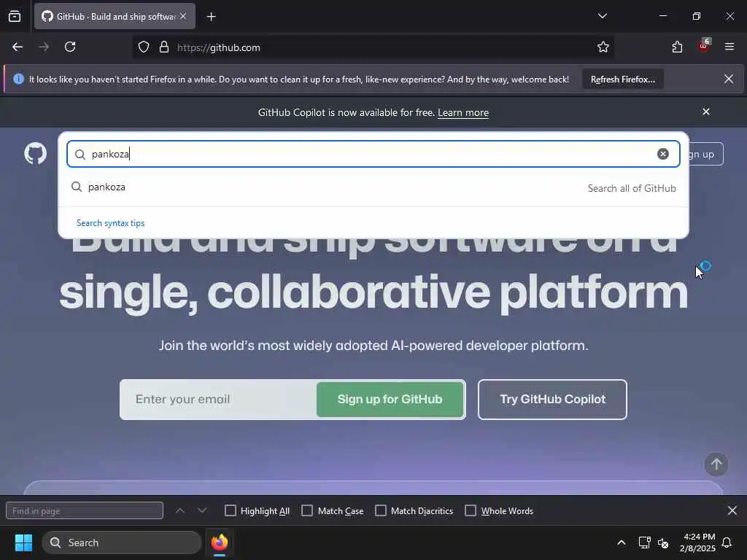Open the muted volume tray icon
Screen dimensions: 747x560
coord(662,542)
